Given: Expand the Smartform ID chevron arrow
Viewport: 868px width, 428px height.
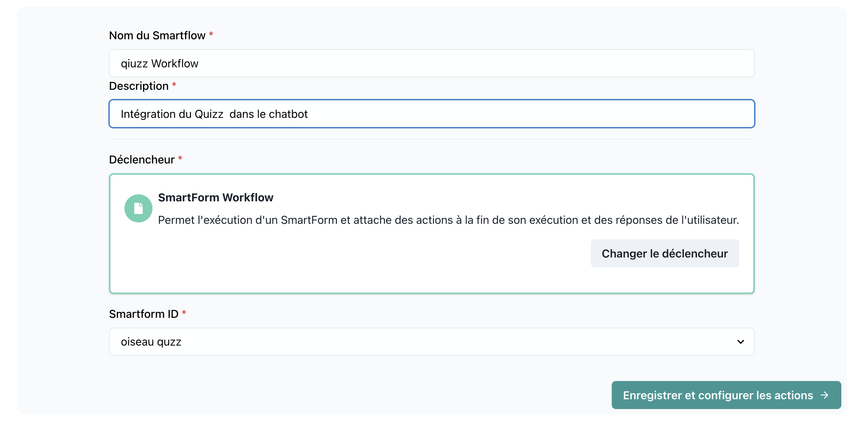Looking at the screenshot, I should [x=740, y=342].
